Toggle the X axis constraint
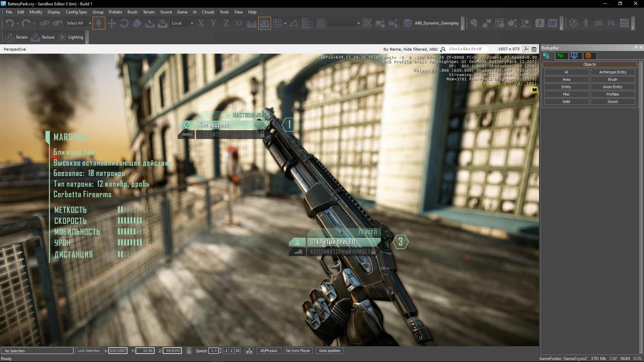The width and height of the screenshot is (644, 362). tap(201, 23)
